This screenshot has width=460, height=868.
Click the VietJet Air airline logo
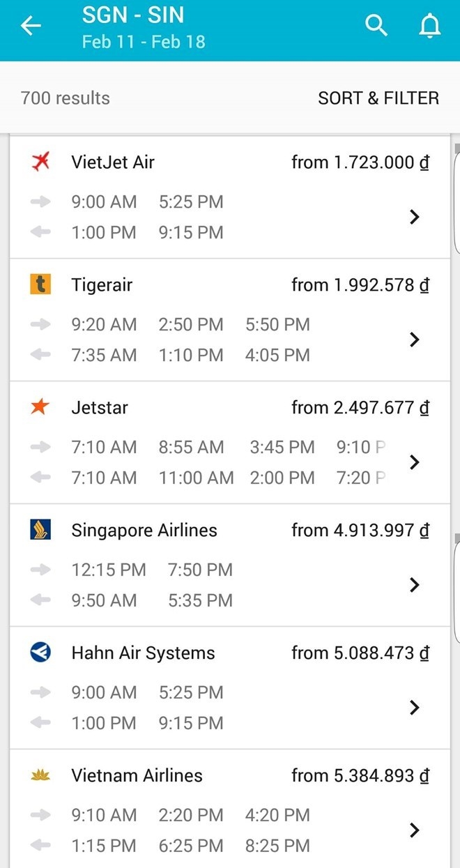(x=41, y=162)
